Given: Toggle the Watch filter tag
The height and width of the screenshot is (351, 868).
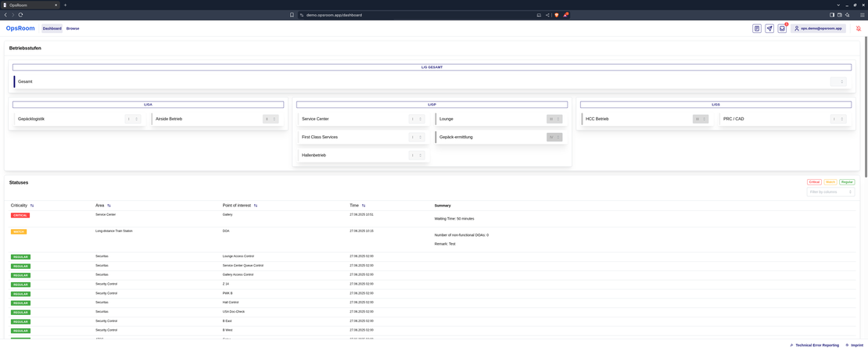Looking at the screenshot, I should [x=830, y=182].
